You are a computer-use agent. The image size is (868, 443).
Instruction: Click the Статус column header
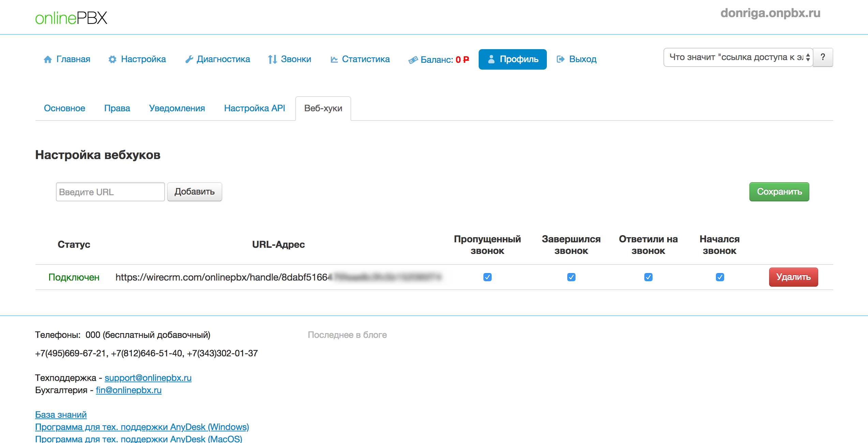tap(74, 244)
